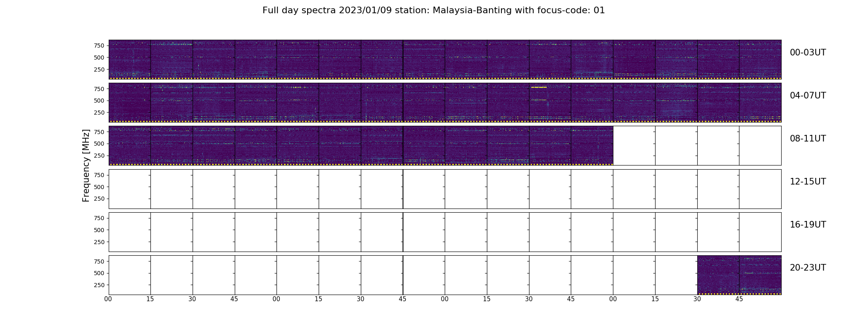Click the 750 tick in the 00-03UT row
The width and height of the screenshot is (868, 331).
tap(99, 46)
